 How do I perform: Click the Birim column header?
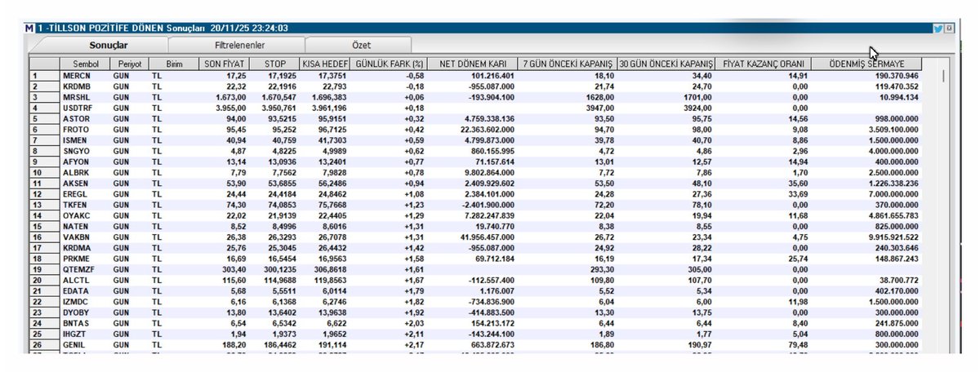(173, 64)
